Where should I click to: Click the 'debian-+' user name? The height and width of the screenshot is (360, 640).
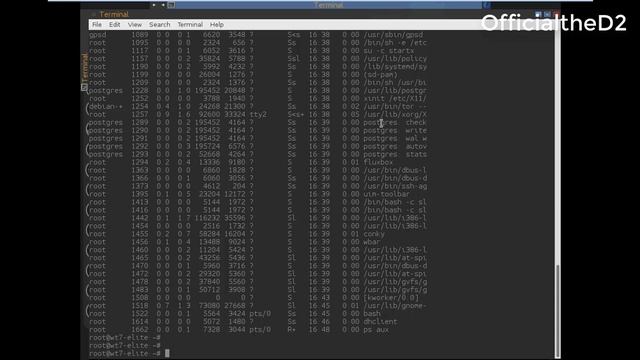pos(106,107)
